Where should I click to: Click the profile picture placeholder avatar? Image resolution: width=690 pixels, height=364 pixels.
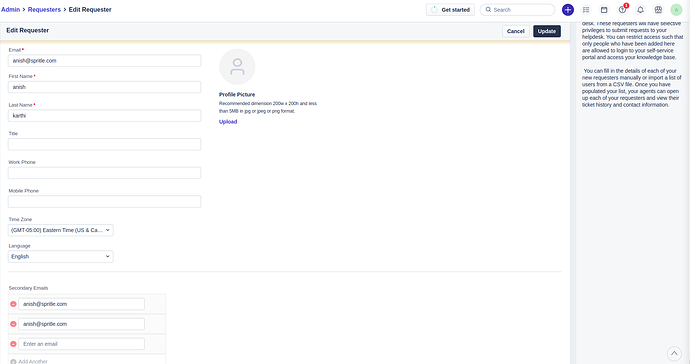237,66
